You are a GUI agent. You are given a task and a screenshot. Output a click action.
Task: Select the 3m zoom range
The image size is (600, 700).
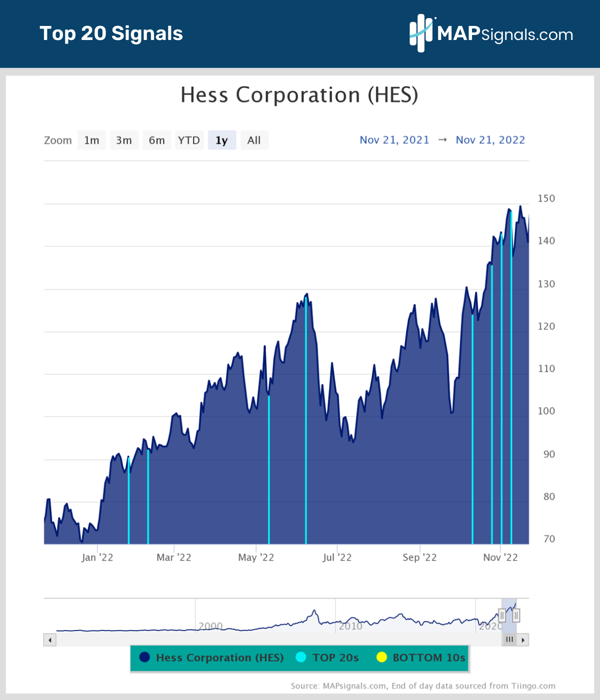[124, 140]
